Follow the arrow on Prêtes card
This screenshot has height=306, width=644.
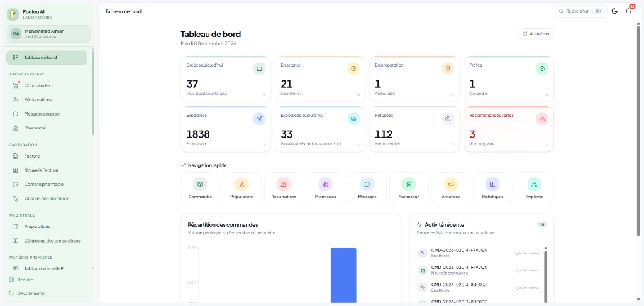coord(547,95)
